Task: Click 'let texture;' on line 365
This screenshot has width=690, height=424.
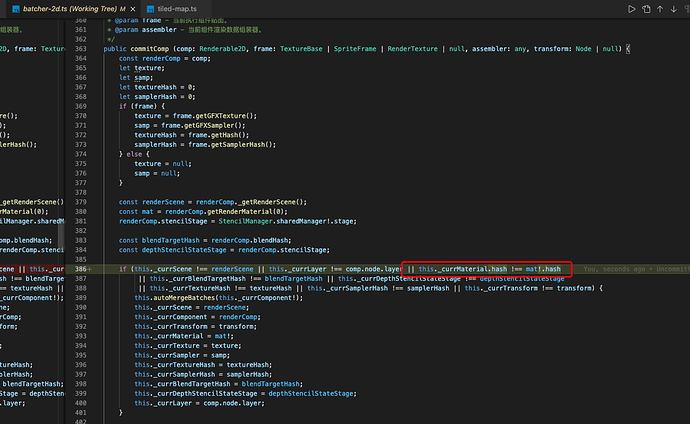Action: tap(142, 68)
